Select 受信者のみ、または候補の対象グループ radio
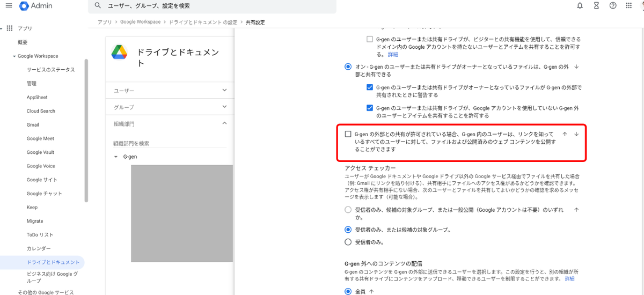This screenshot has height=295, width=644. 348,230
